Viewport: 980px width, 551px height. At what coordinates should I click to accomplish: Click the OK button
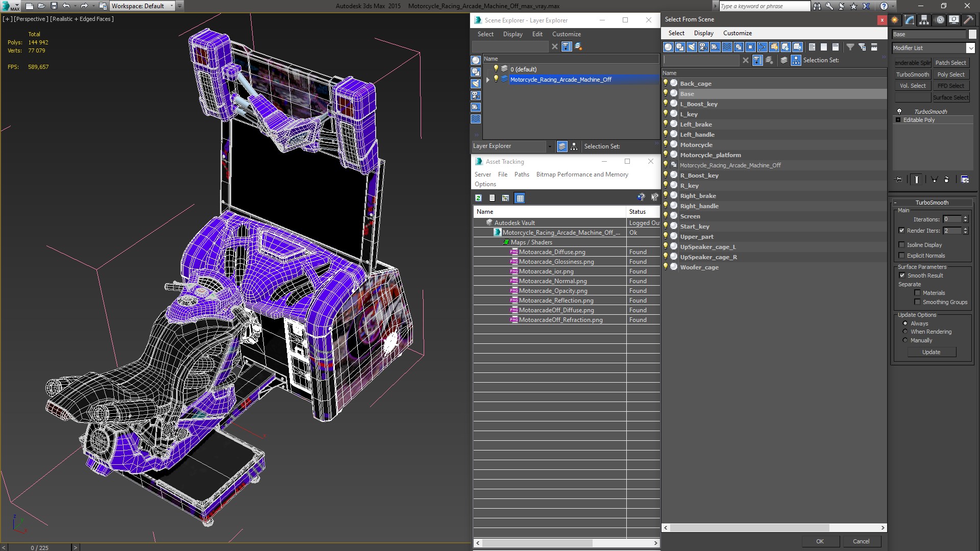click(x=819, y=541)
